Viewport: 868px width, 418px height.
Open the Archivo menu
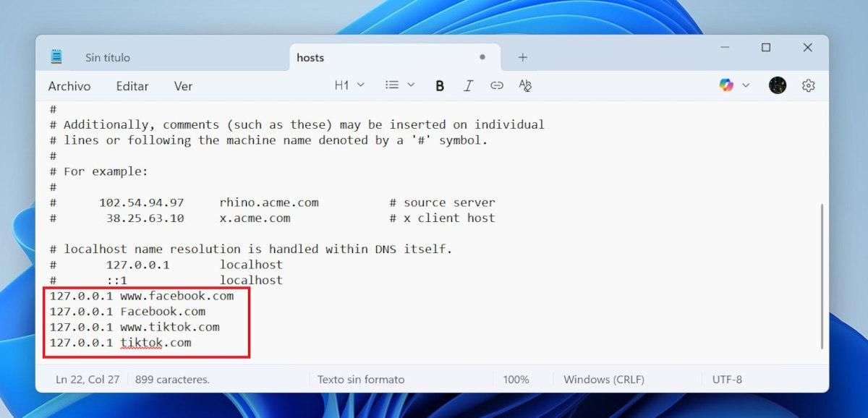pyautogui.click(x=69, y=86)
